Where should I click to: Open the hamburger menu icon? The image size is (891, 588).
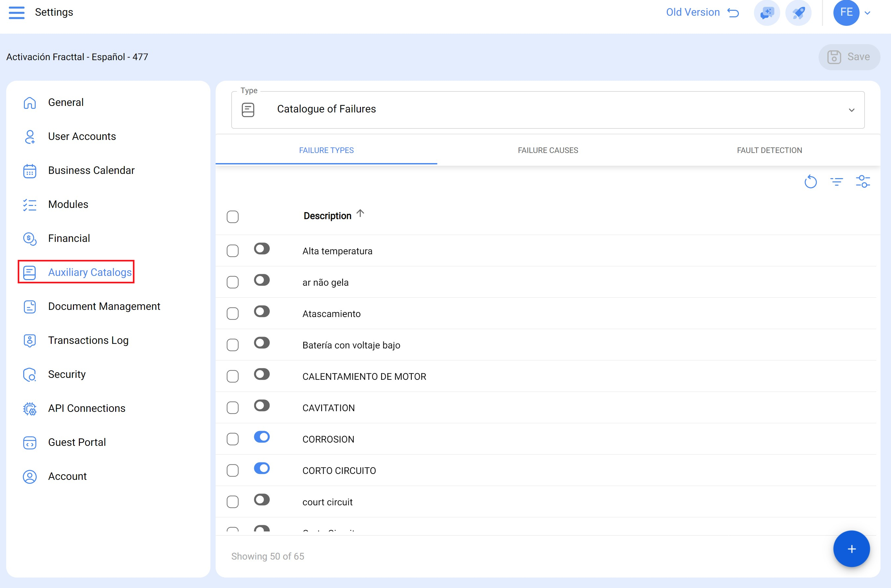point(16,12)
